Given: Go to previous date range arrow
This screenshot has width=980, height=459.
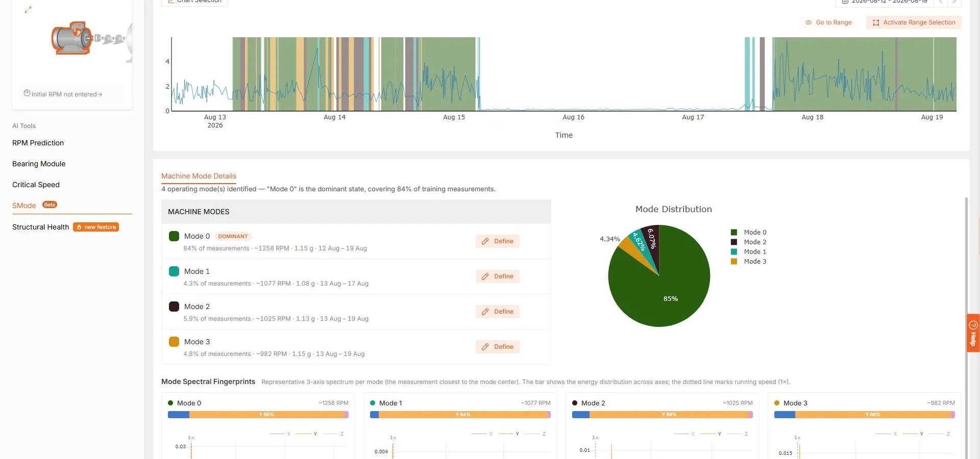Looking at the screenshot, I should (941, 2).
